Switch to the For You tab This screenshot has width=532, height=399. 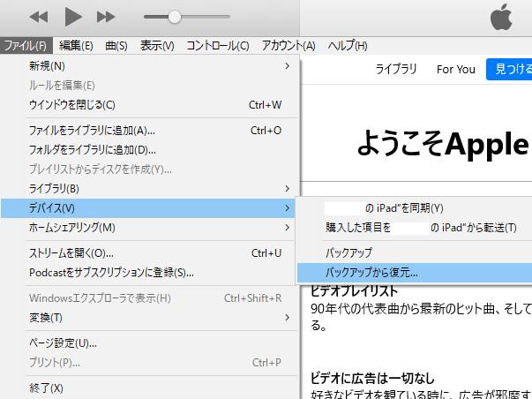pyautogui.click(x=455, y=69)
